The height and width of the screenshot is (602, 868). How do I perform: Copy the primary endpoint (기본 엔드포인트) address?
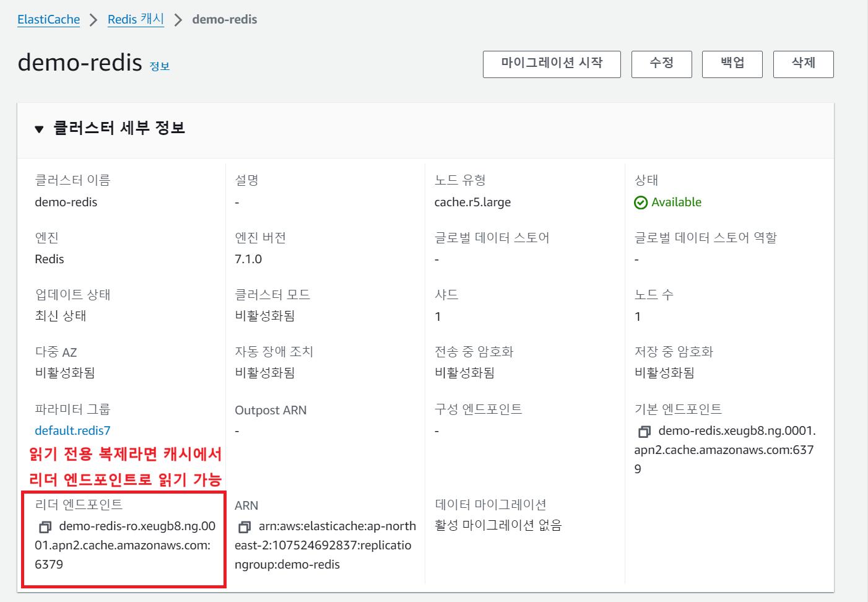point(644,432)
